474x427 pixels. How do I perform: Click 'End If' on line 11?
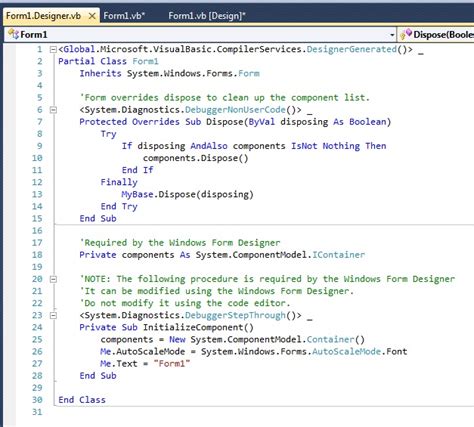137,170
